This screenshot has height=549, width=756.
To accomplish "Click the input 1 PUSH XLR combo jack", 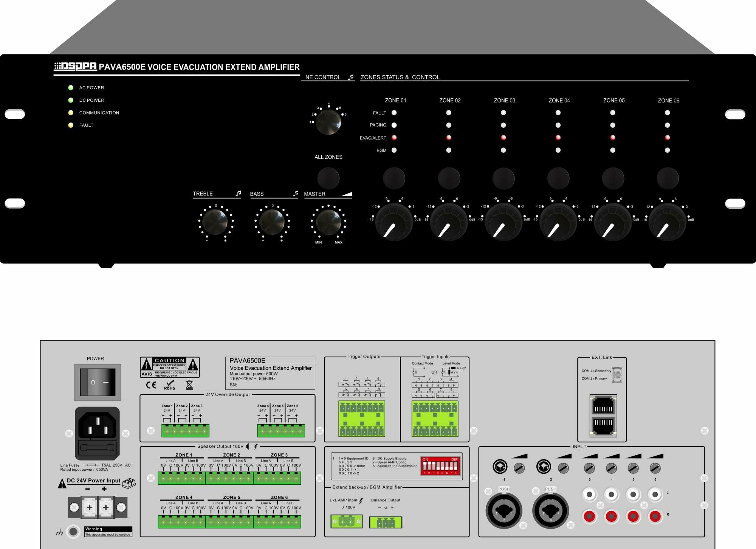I will click(x=503, y=510).
